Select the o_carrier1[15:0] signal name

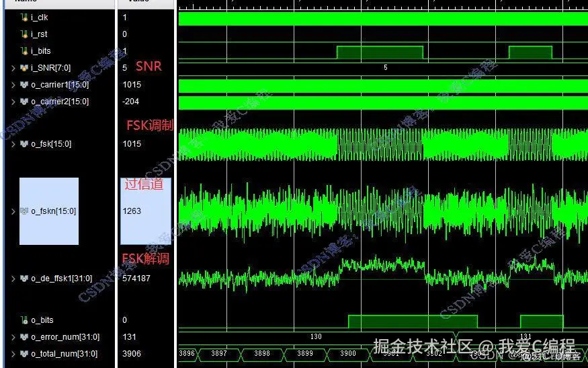pos(60,85)
